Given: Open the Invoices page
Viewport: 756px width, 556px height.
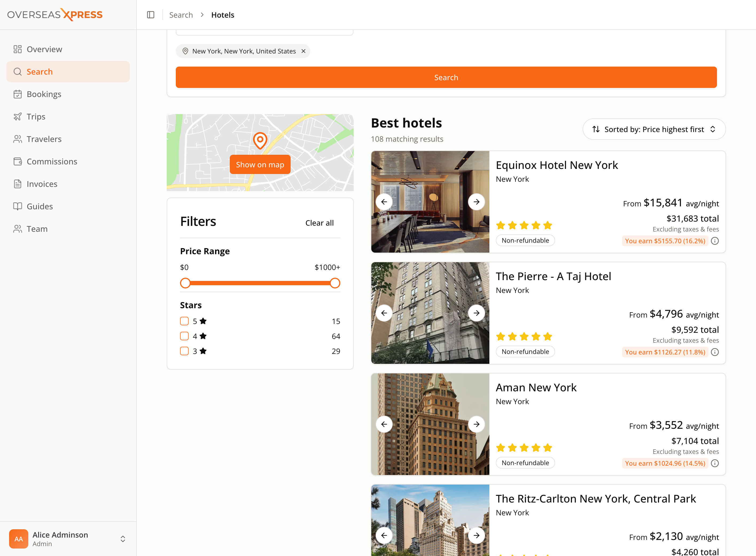Looking at the screenshot, I should [68, 184].
